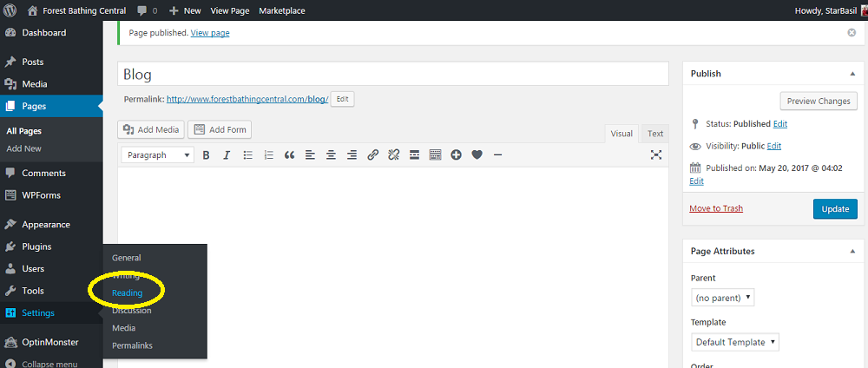Toggle bold formatting
The image size is (868, 368).
[x=206, y=155]
